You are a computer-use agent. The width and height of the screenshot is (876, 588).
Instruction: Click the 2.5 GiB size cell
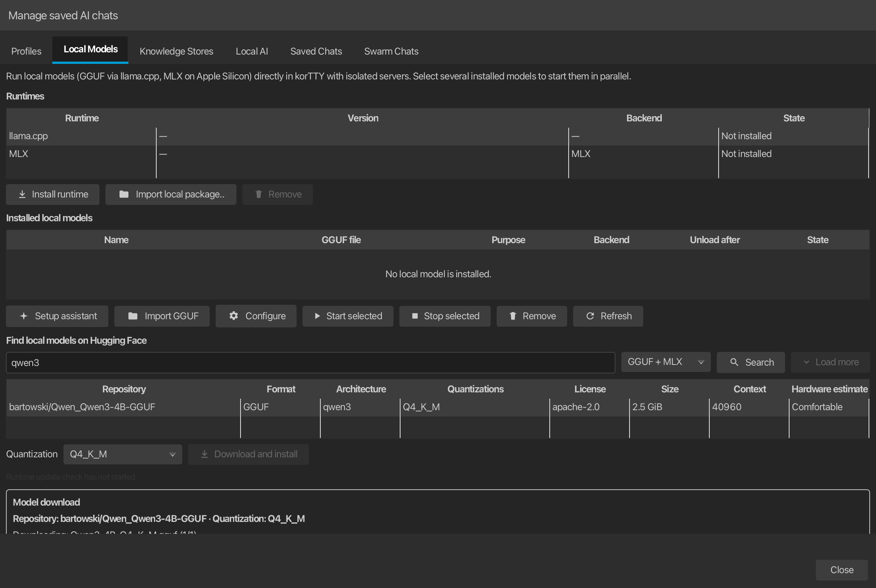[669, 407]
